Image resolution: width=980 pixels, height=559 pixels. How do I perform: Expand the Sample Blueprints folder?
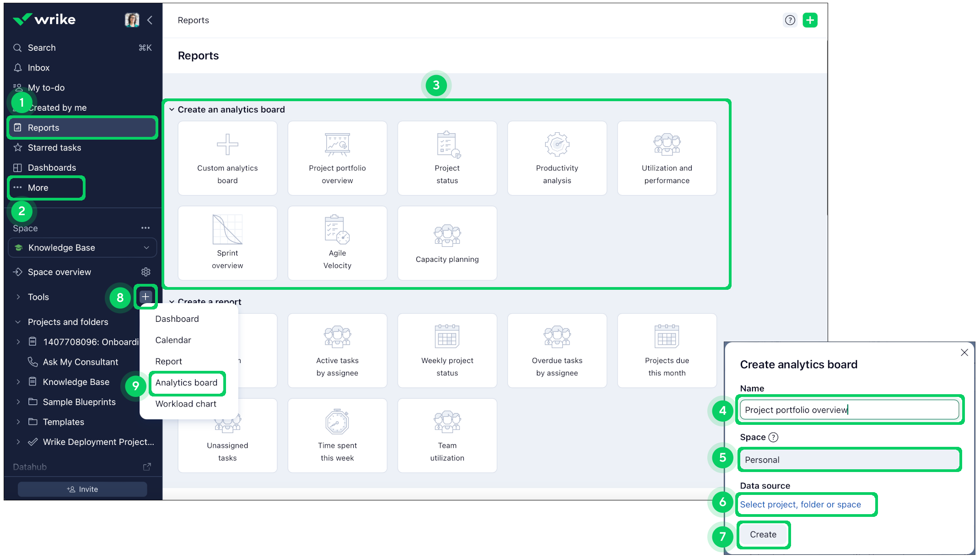pyautogui.click(x=18, y=402)
